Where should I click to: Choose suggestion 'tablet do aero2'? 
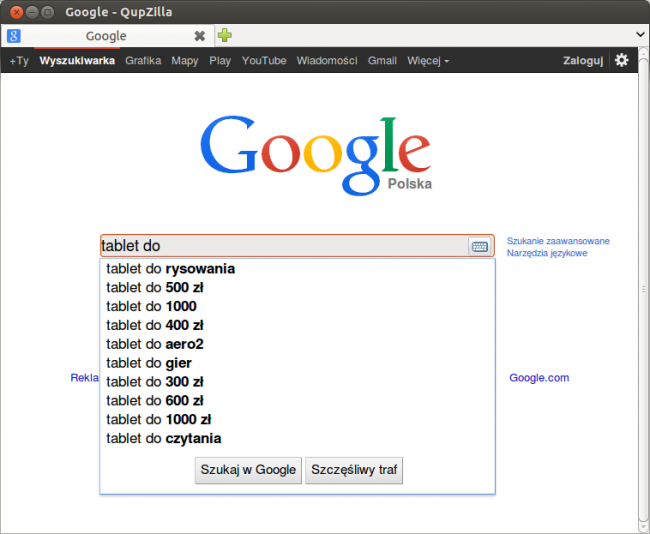[x=297, y=344]
